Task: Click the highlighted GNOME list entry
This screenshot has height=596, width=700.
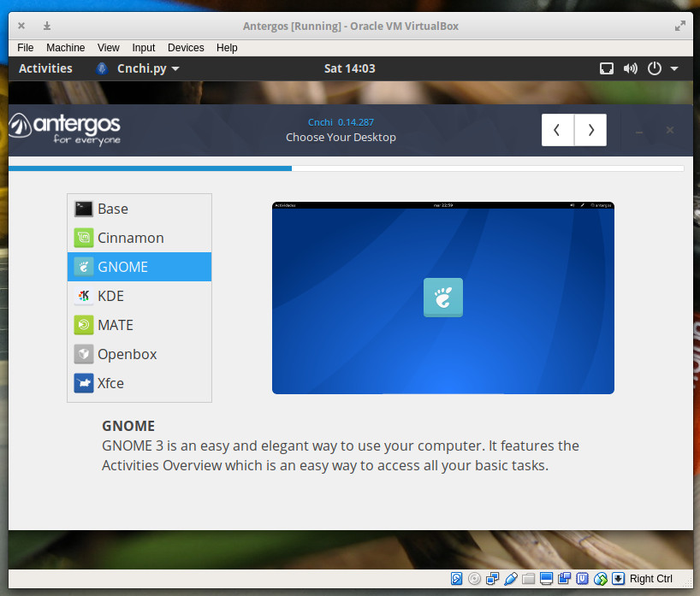Action: click(x=139, y=267)
